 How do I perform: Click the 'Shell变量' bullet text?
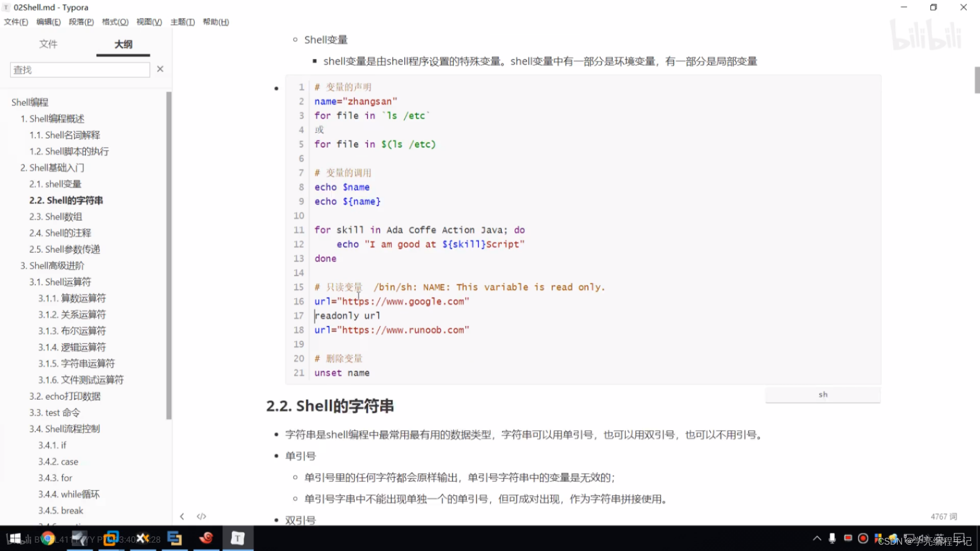[x=326, y=40]
